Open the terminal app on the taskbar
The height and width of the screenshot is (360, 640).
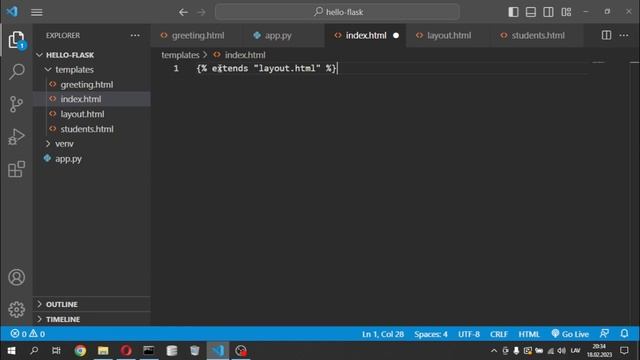[149, 351]
